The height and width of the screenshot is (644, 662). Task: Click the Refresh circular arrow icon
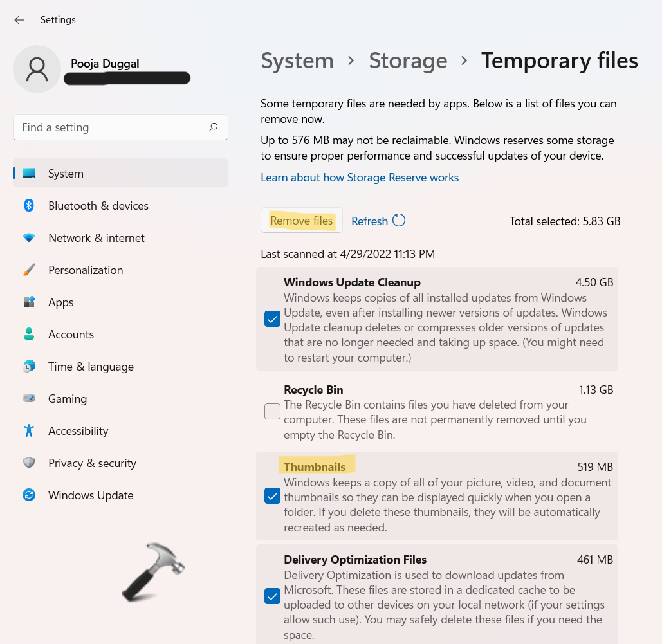[x=399, y=221]
